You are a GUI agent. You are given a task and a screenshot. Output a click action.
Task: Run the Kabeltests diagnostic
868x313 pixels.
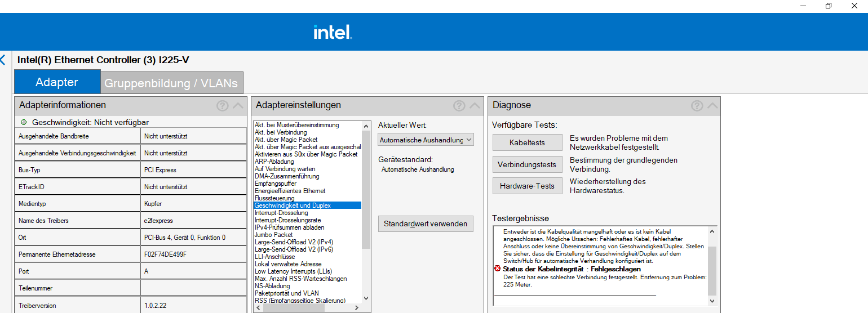click(x=527, y=142)
